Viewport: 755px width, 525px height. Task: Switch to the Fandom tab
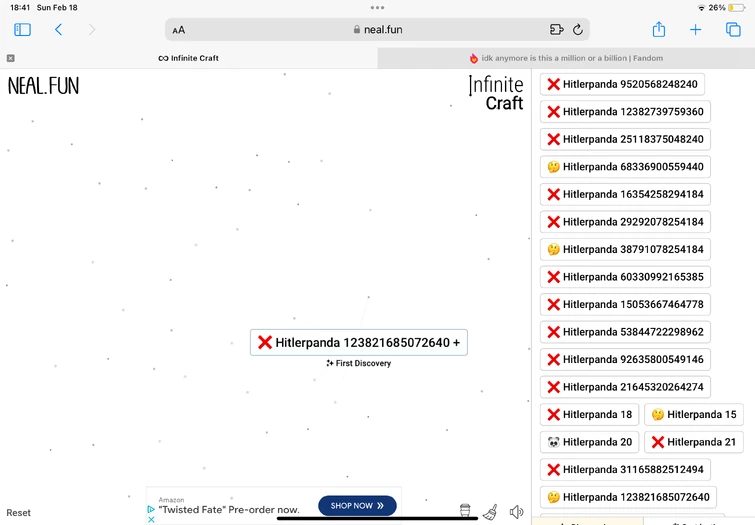[x=566, y=58]
